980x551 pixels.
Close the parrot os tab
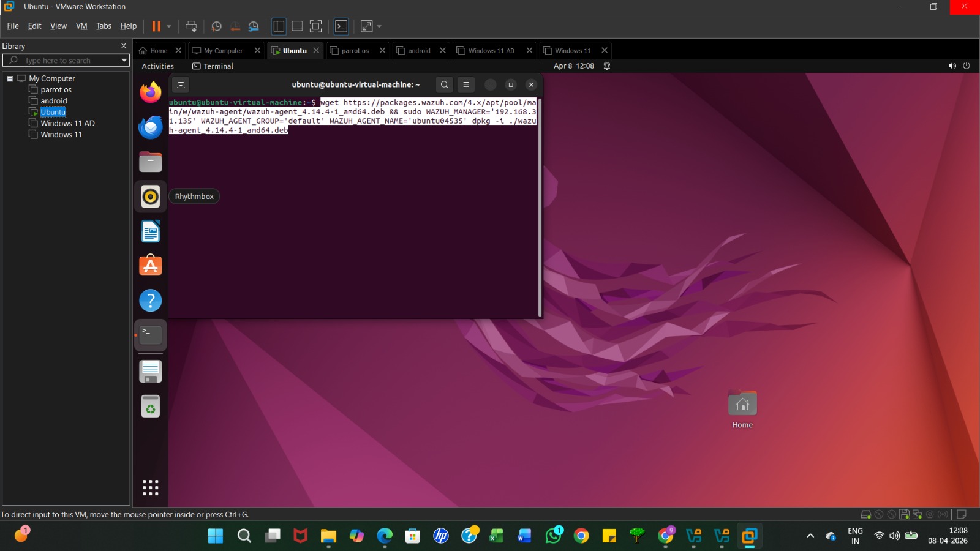382,50
